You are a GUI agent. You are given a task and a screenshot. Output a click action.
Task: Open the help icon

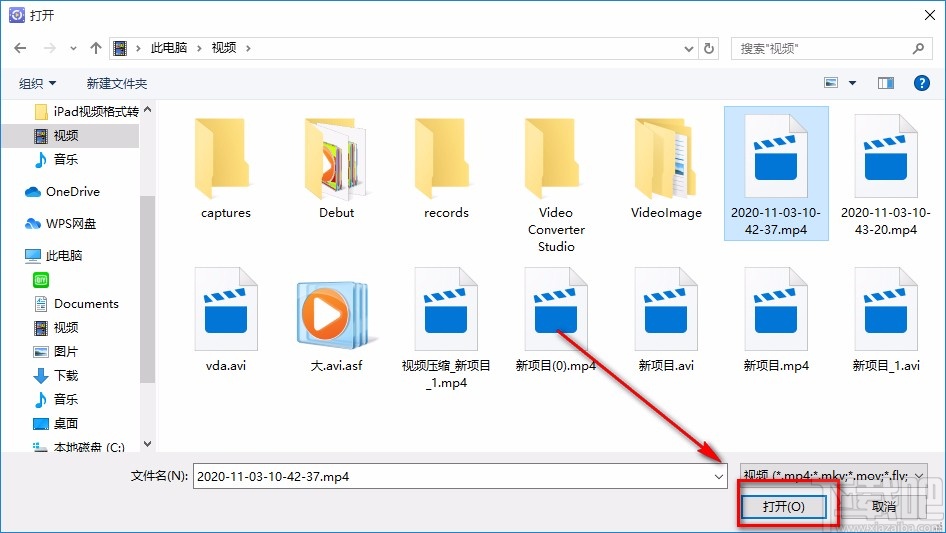(921, 83)
